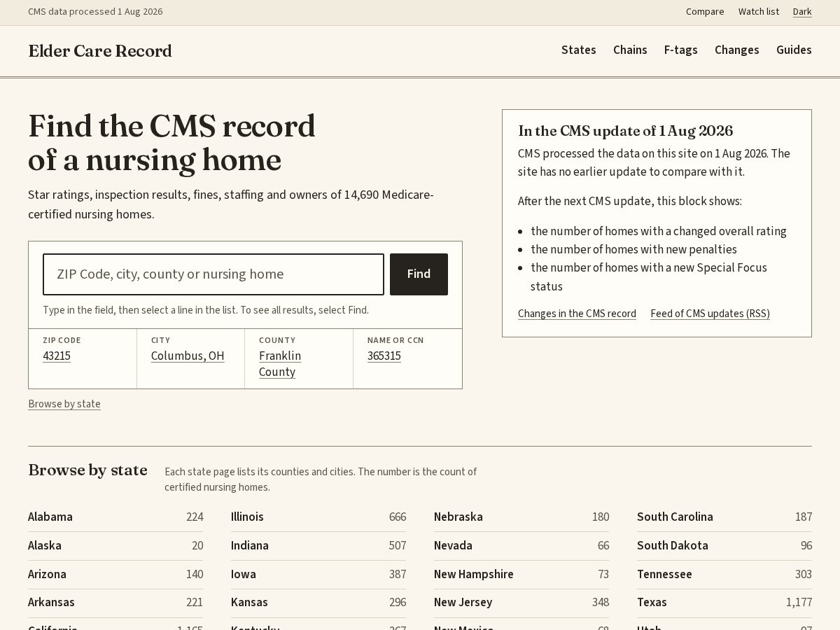840x630 pixels.
Task: Click the 'CMS data processed 1 Aug 2026' text
Action: pos(95,12)
